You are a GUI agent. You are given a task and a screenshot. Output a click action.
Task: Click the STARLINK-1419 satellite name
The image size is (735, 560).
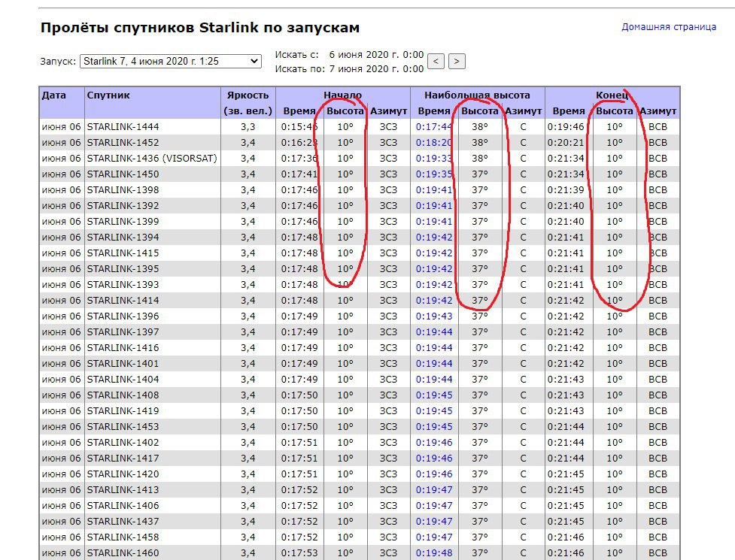click(x=123, y=410)
